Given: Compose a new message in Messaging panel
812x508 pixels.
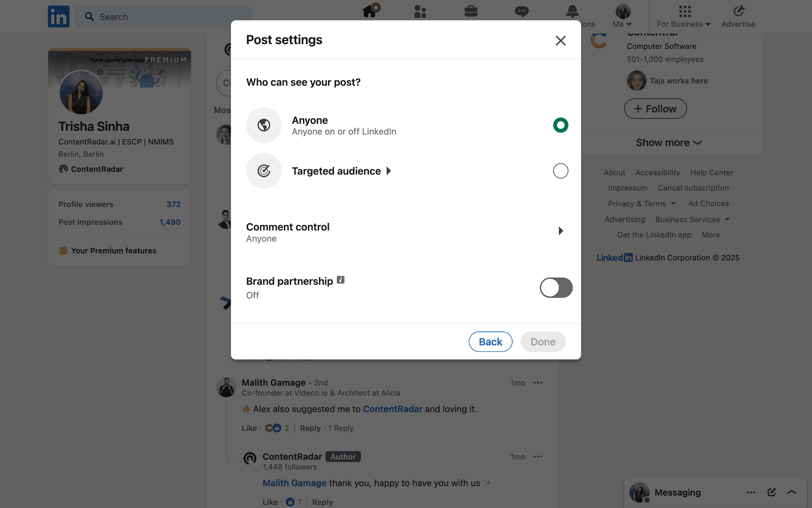Looking at the screenshot, I should click(772, 492).
